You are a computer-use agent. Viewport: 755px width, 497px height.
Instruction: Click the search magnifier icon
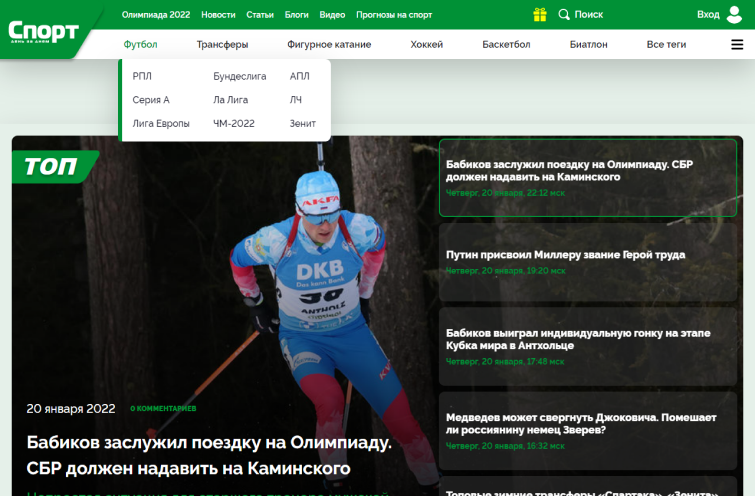click(x=564, y=15)
